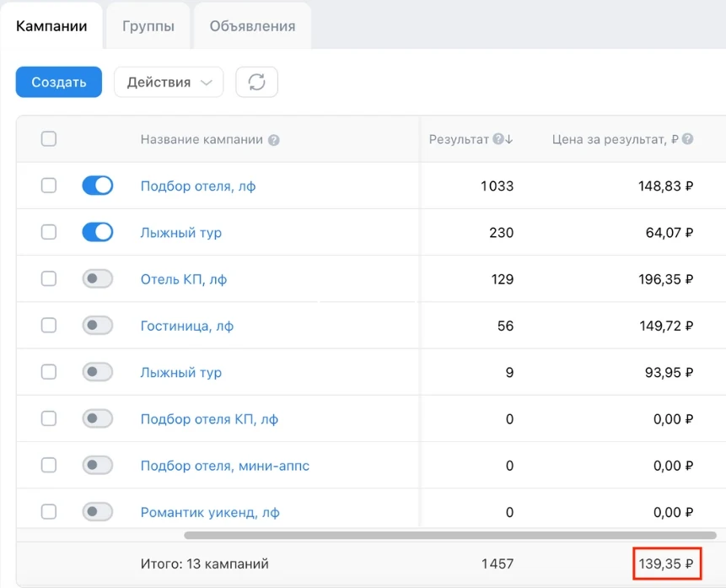
Task: Open the Подбор отеля, мини-аппс campaign
Action: [225, 466]
